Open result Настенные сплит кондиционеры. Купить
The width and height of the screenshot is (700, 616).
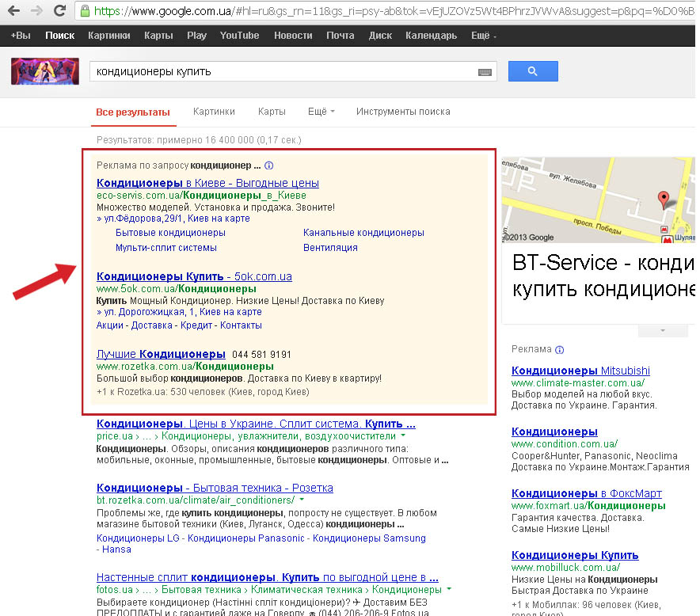click(x=268, y=577)
